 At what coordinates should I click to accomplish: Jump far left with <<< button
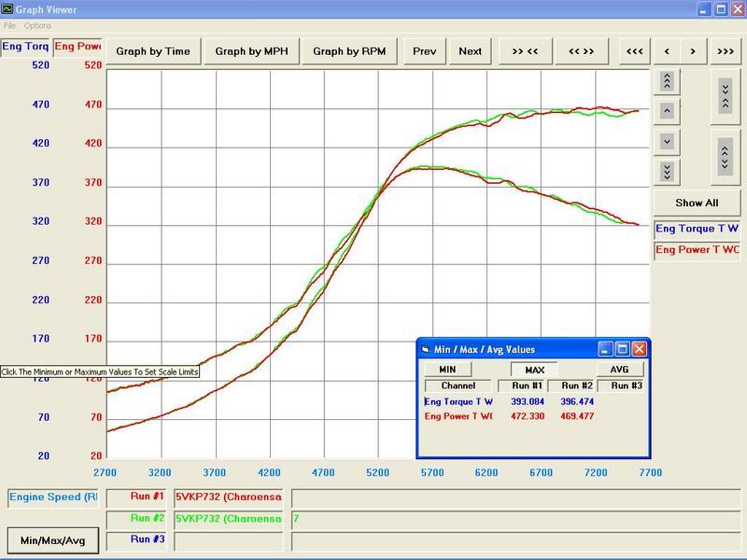[635, 51]
